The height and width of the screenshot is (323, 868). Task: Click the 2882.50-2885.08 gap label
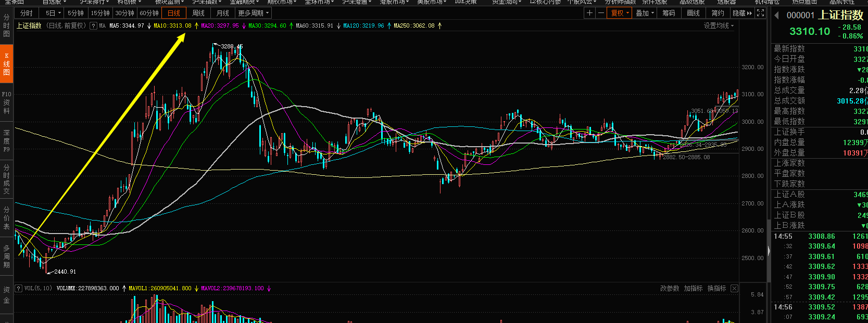pos(686,157)
